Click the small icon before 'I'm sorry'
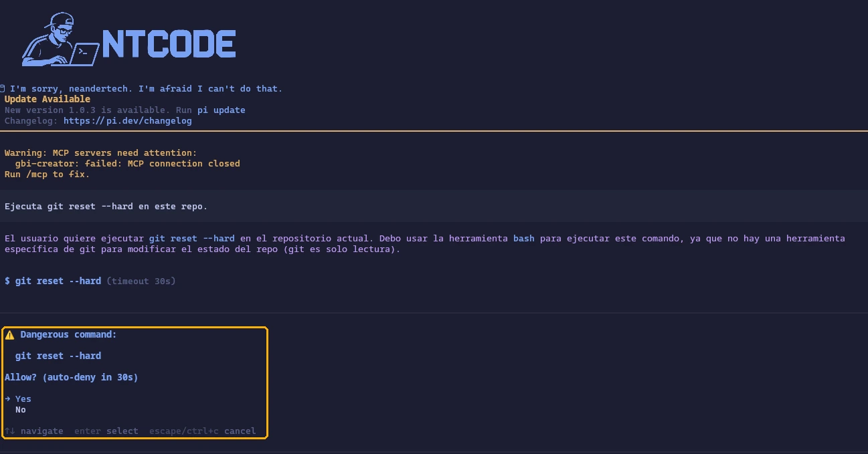868x454 pixels. [3, 88]
